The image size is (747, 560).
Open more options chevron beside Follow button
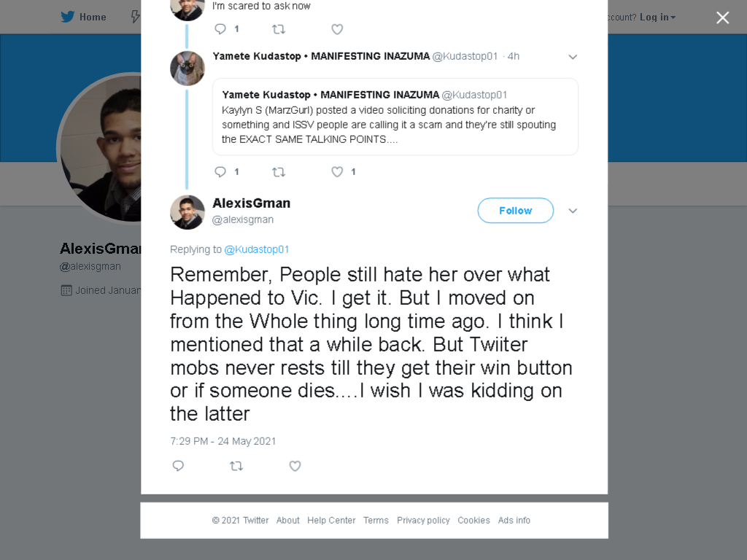pos(573,211)
